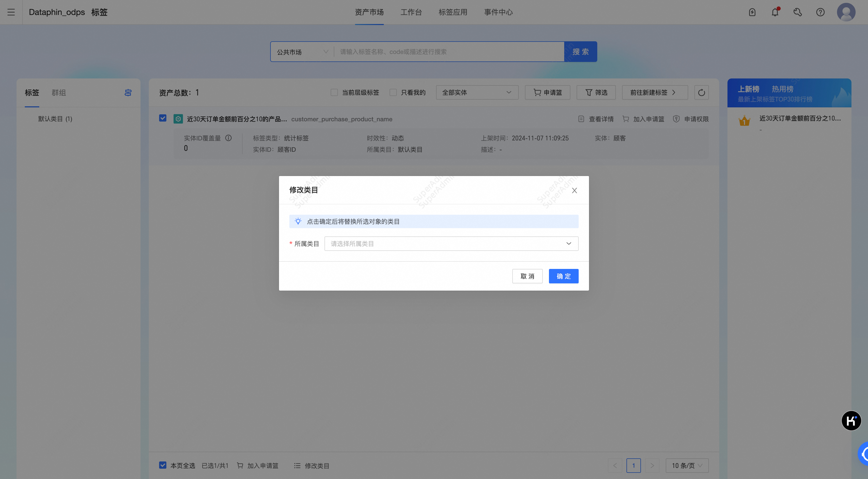Open the floating assistant icon at bottom right
Image resolution: width=868 pixels, height=479 pixels.
(x=851, y=420)
